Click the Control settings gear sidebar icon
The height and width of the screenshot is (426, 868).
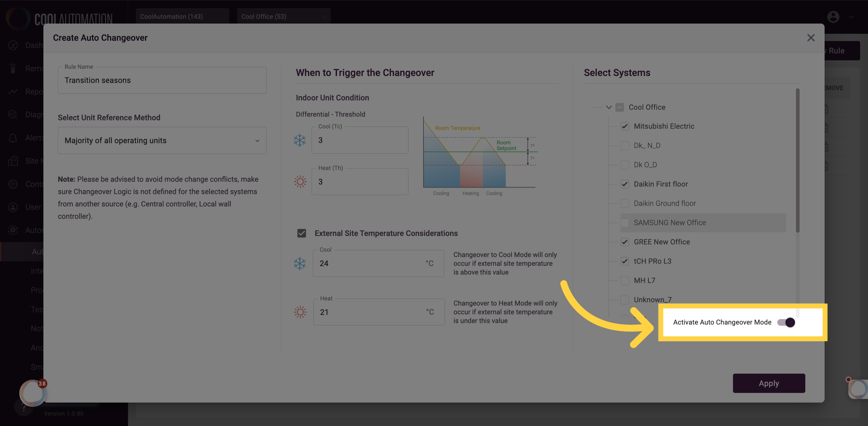[13, 184]
